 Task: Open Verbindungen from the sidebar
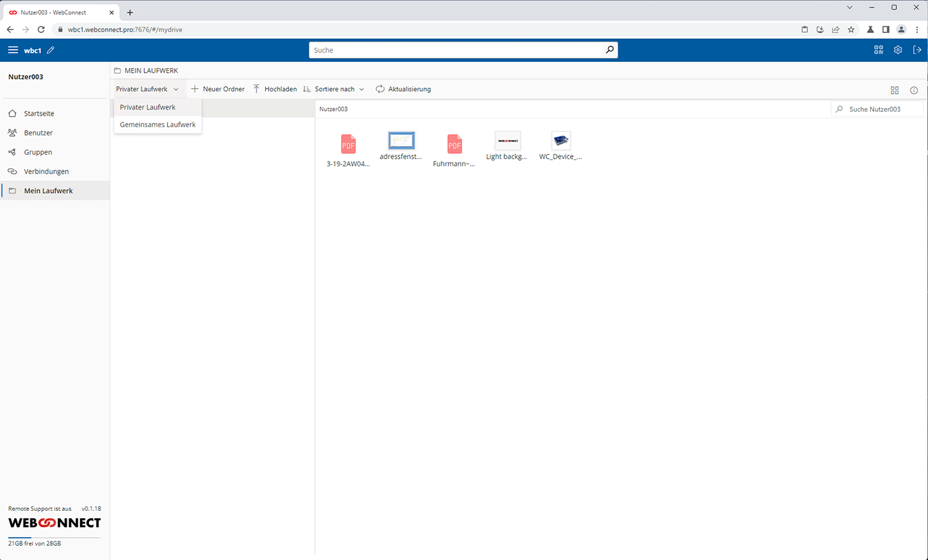(46, 171)
